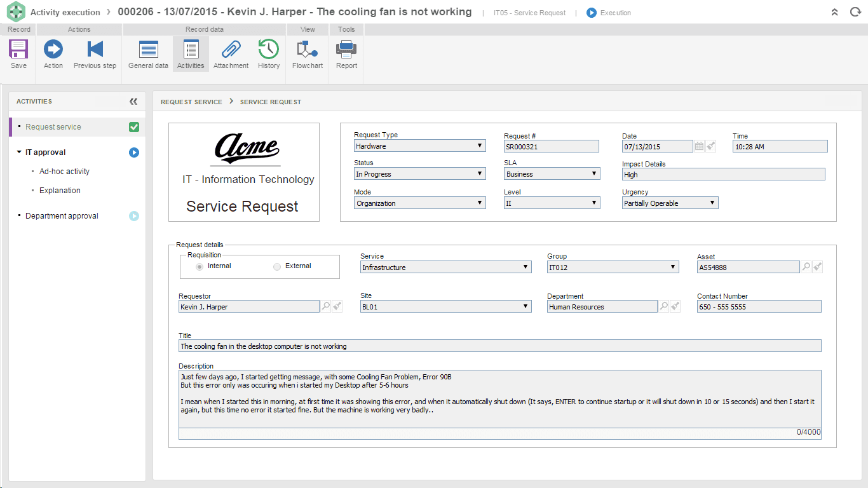Screen dimensions: 868x488
Task: Select Internal requisition radio button
Action: 200,267
